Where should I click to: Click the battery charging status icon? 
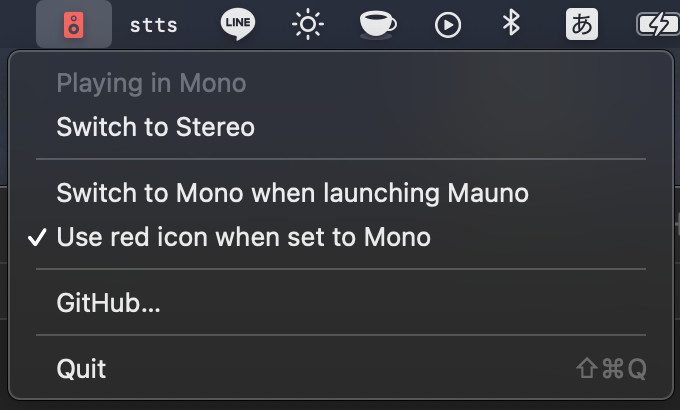657,24
